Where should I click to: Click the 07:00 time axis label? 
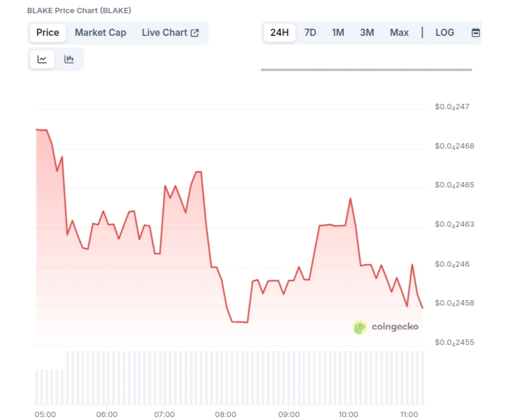pos(164,415)
